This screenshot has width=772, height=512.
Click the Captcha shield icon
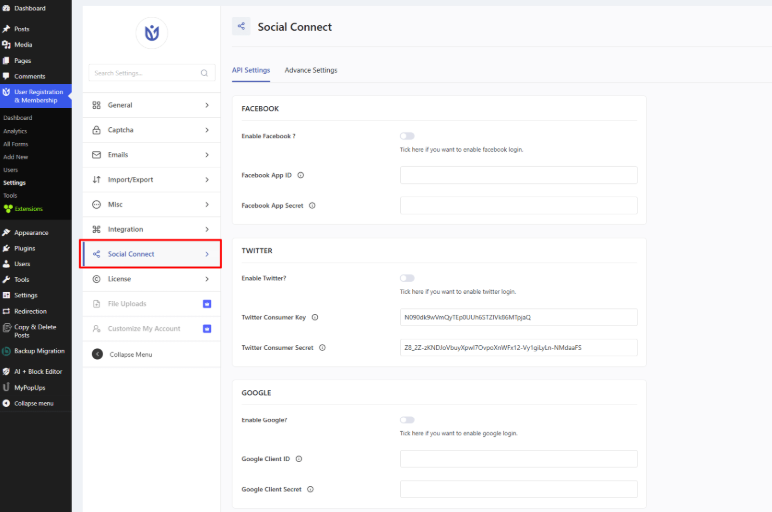(96, 130)
